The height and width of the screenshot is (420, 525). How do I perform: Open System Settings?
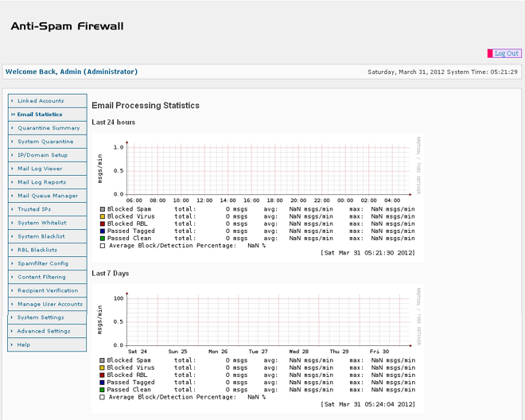tap(47, 317)
